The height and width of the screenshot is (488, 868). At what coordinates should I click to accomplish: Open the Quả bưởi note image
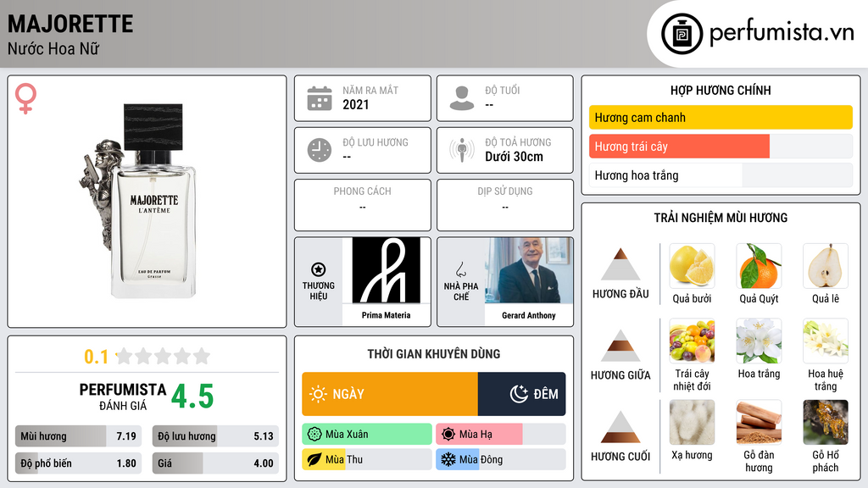692,266
